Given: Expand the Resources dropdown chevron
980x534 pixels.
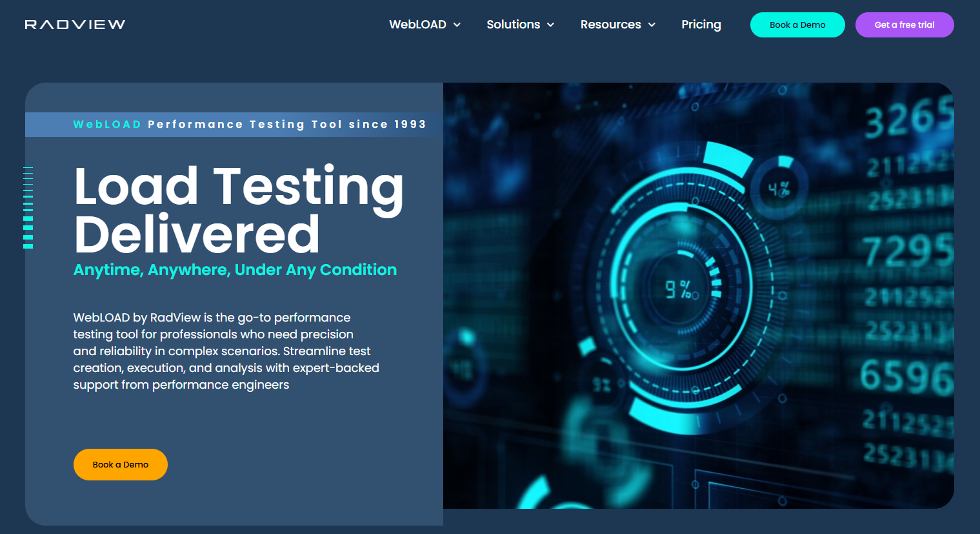Looking at the screenshot, I should tap(652, 25).
